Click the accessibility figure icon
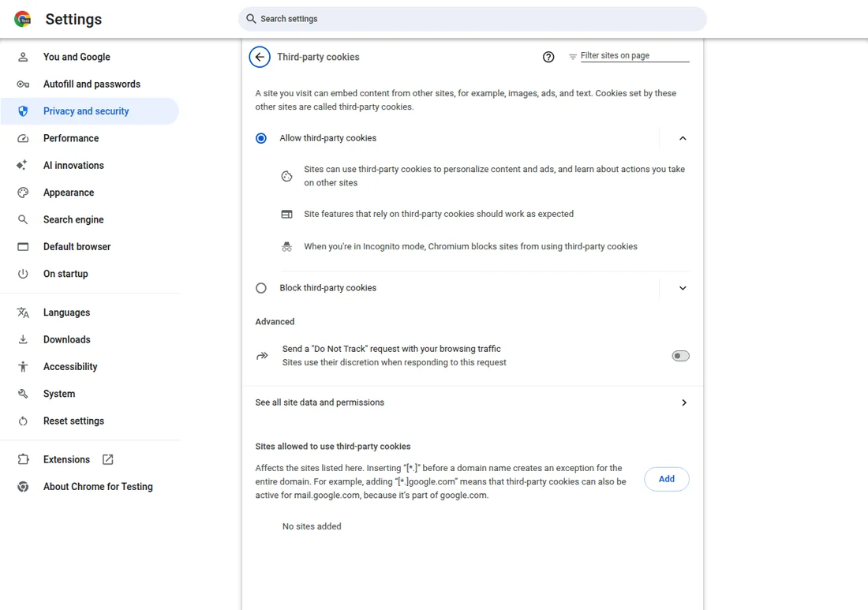This screenshot has height=610, width=868. pos(23,366)
